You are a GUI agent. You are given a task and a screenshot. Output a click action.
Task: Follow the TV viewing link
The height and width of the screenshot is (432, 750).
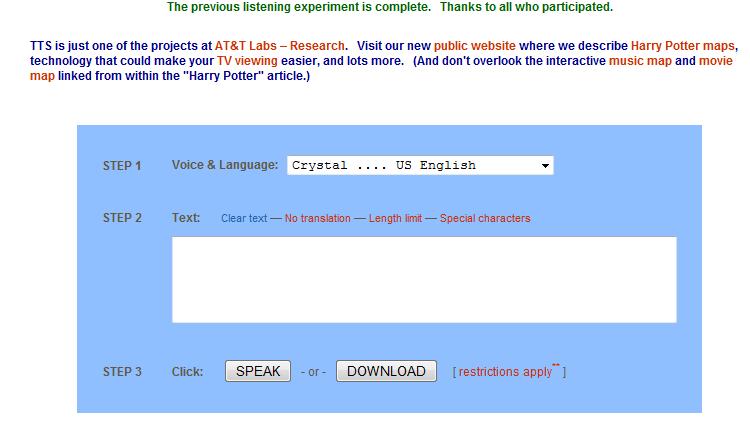[247, 61]
